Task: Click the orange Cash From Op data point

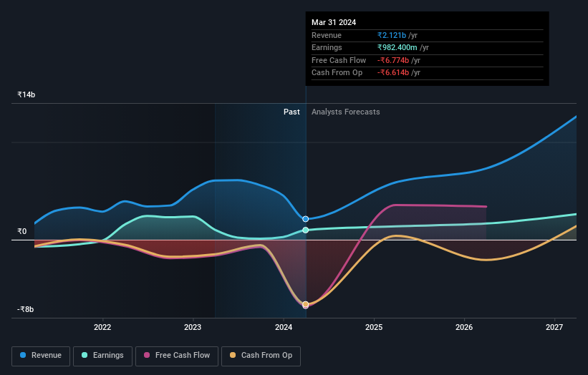Action: click(x=306, y=304)
